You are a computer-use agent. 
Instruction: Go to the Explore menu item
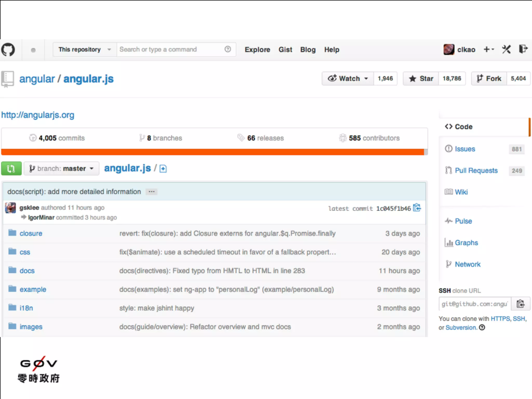[x=257, y=50]
